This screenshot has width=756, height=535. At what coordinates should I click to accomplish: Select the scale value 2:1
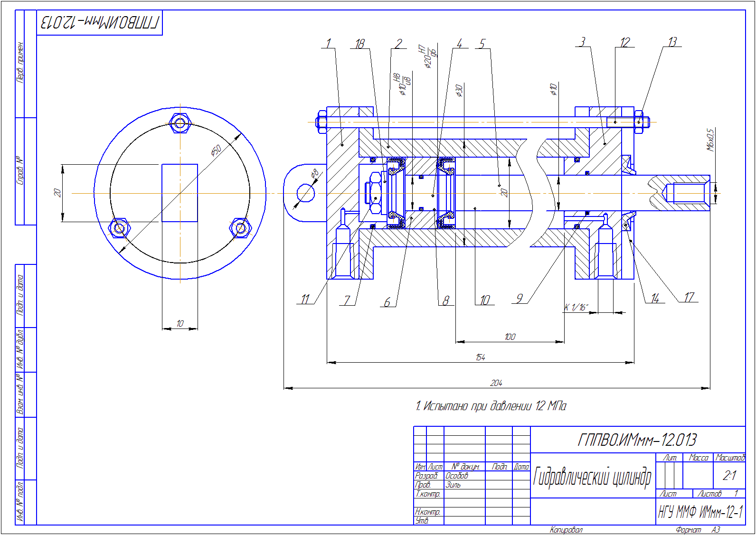click(x=729, y=475)
